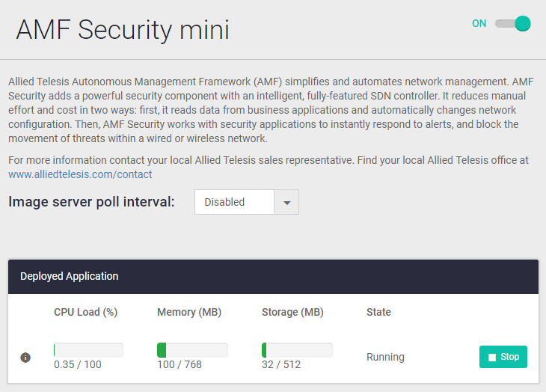The height and width of the screenshot is (392, 546).
Task: Click the Memory usage progress bar
Action: (x=192, y=350)
